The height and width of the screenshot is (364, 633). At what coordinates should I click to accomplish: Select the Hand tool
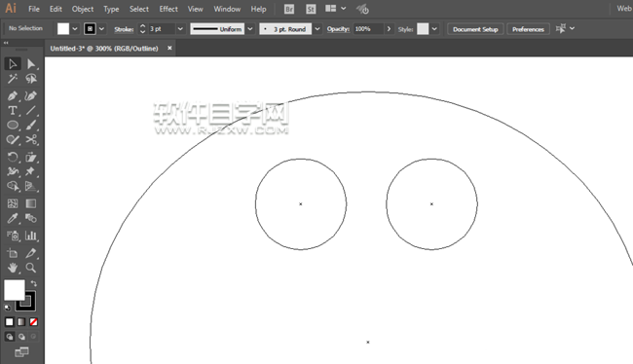coord(12,268)
